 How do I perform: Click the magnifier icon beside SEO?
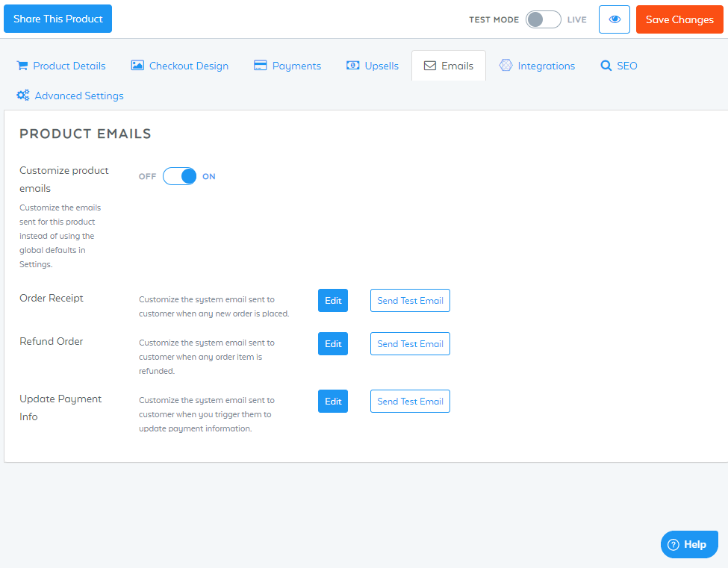tap(606, 66)
